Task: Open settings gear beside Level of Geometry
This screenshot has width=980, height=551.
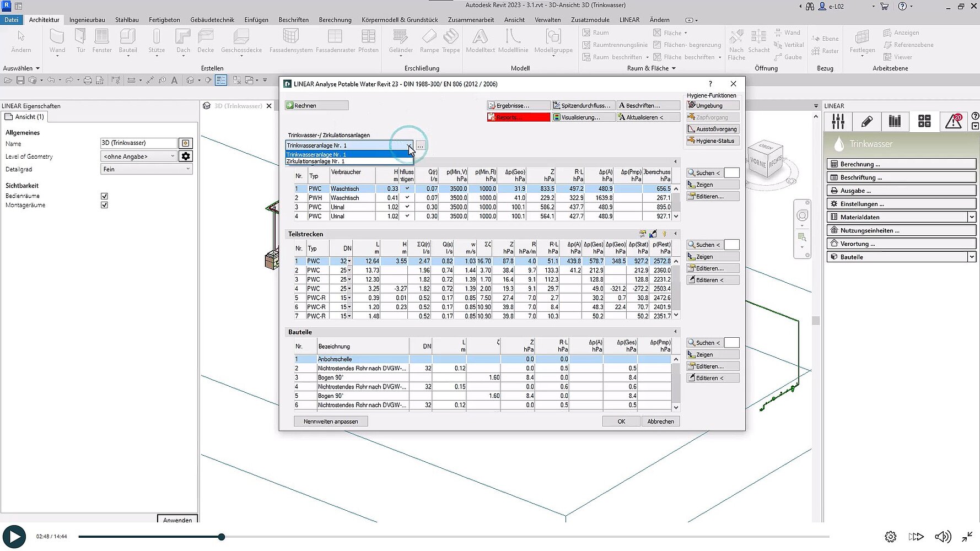Action: [186, 156]
